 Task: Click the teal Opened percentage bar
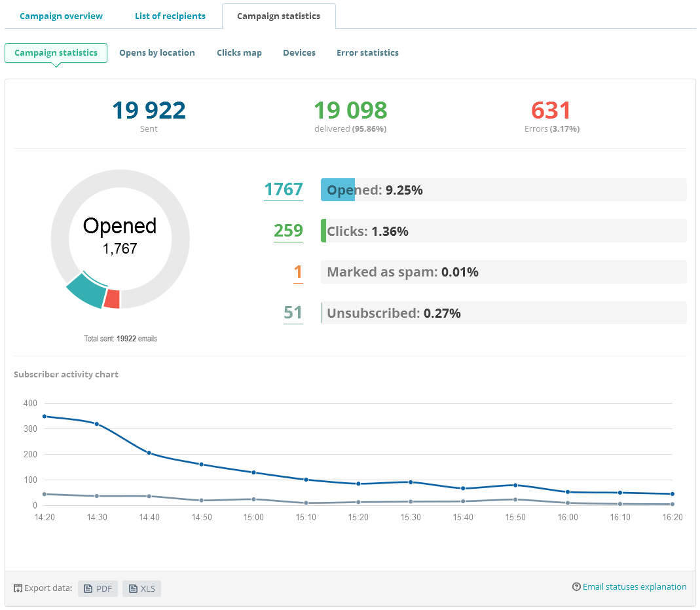pyautogui.click(x=337, y=189)
